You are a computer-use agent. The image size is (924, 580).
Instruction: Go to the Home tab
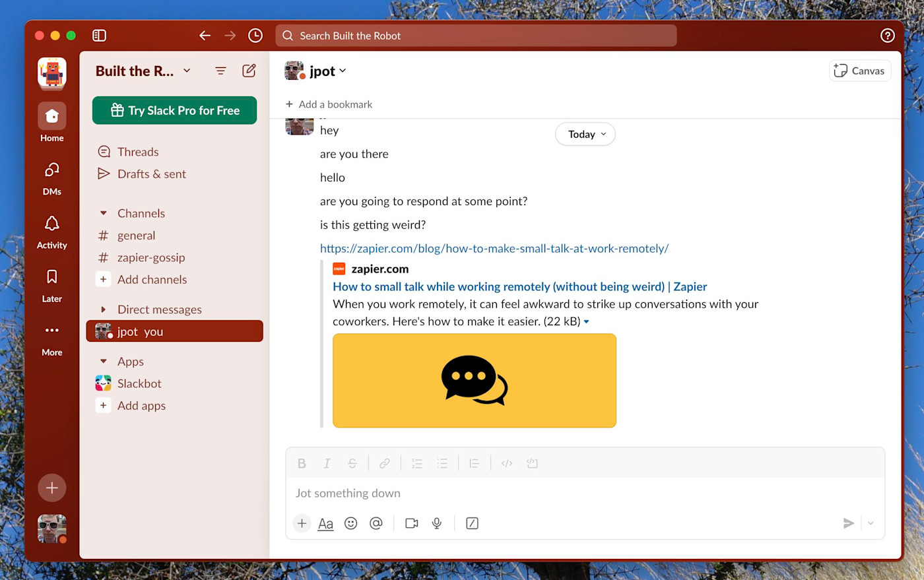coord(52,123)
